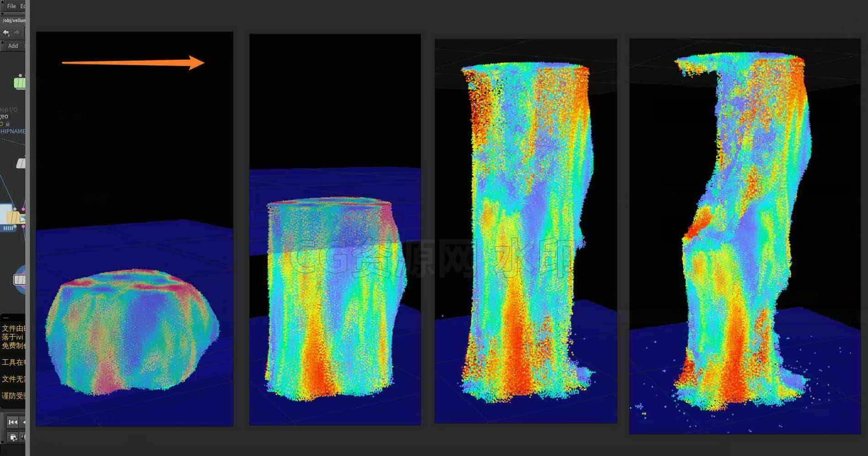Go back with the left arrow icon

coord(6,32)
